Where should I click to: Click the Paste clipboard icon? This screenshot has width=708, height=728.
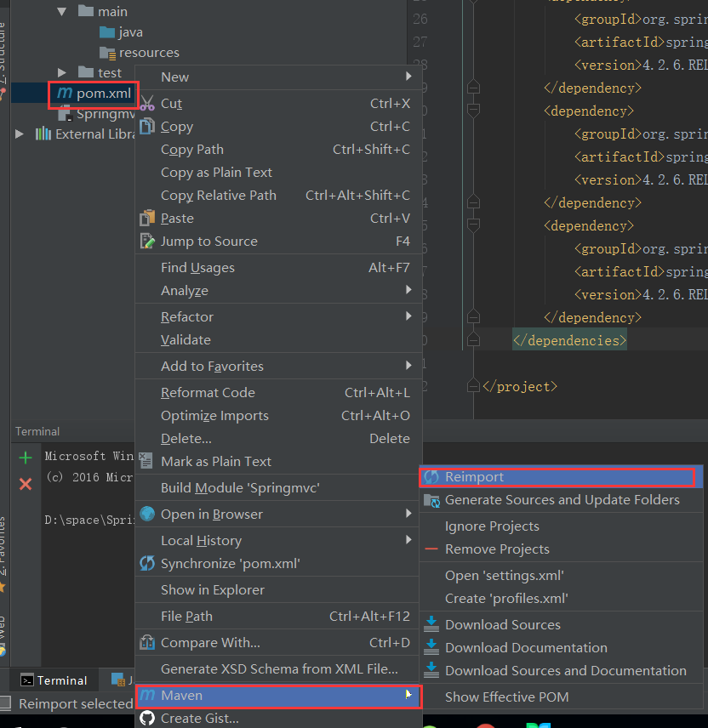coord(147,219)
